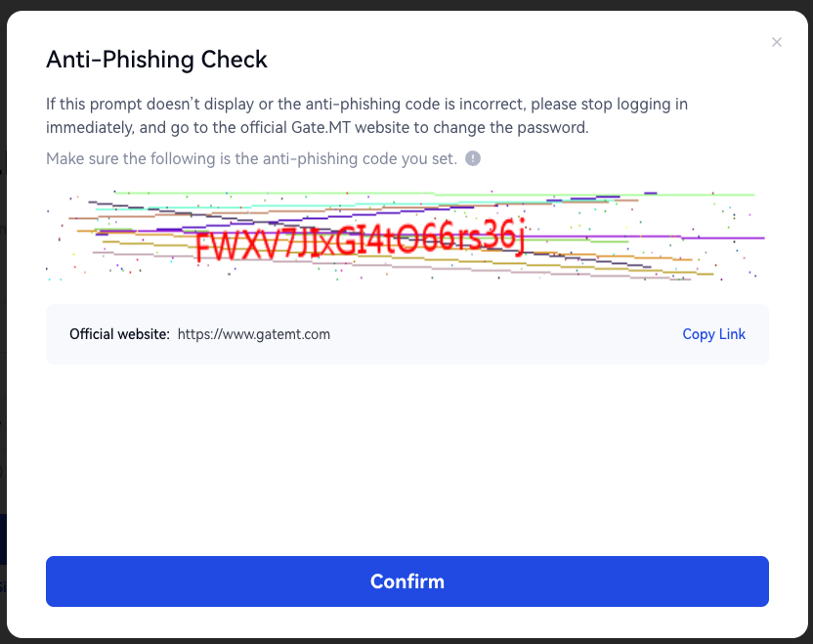This screenshot has height=644, width=813.
Task: Select the https://www.gatemt.com URL text
Action: (x=254, y=334)
